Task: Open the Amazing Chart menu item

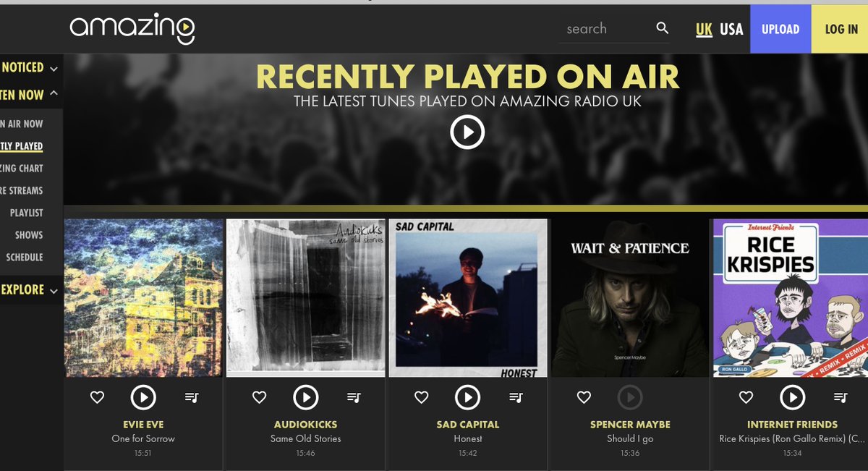Action: pyautogui.click(x=22, y=168)
